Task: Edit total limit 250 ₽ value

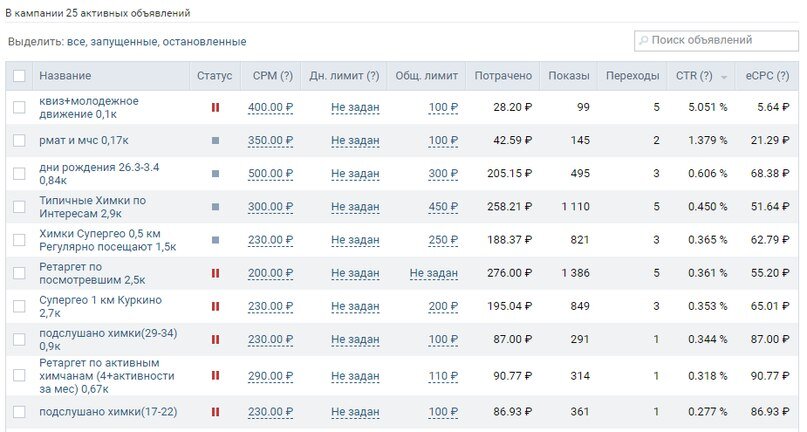Action: (x=443, y=240)
